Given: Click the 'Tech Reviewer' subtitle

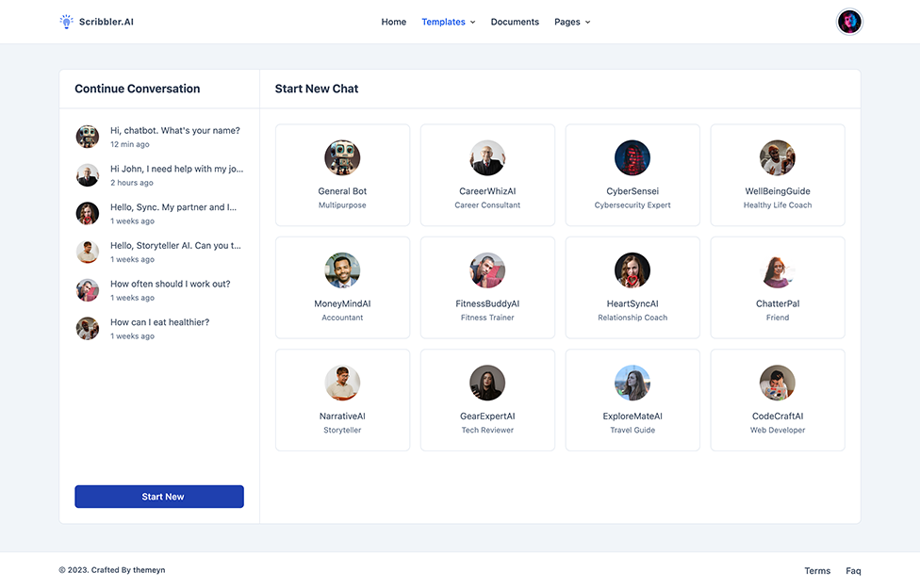Looking at the screenshot, I should tap(487, 430).
